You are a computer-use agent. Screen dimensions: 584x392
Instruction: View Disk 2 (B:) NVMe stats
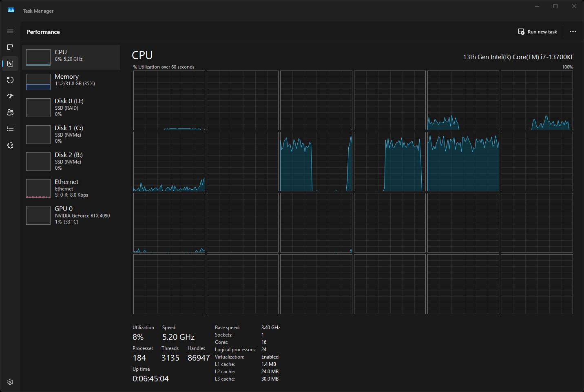point(71,161)
